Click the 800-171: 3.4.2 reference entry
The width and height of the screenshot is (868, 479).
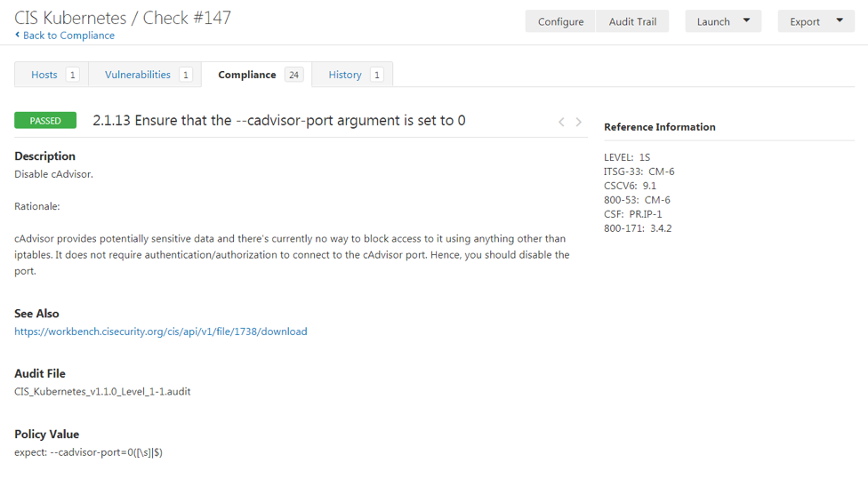click(x=638, y=228)
